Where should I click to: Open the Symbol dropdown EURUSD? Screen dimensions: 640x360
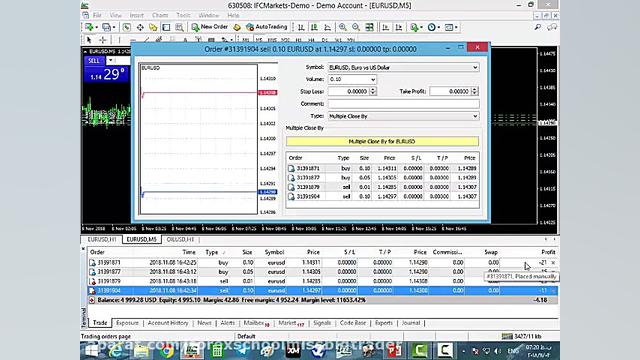pos(403,67)
